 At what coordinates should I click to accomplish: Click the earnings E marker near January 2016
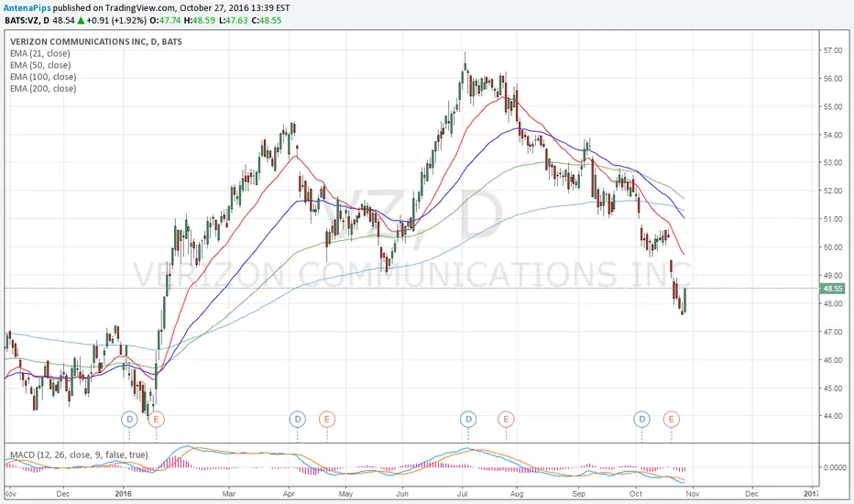click(157, 419)
